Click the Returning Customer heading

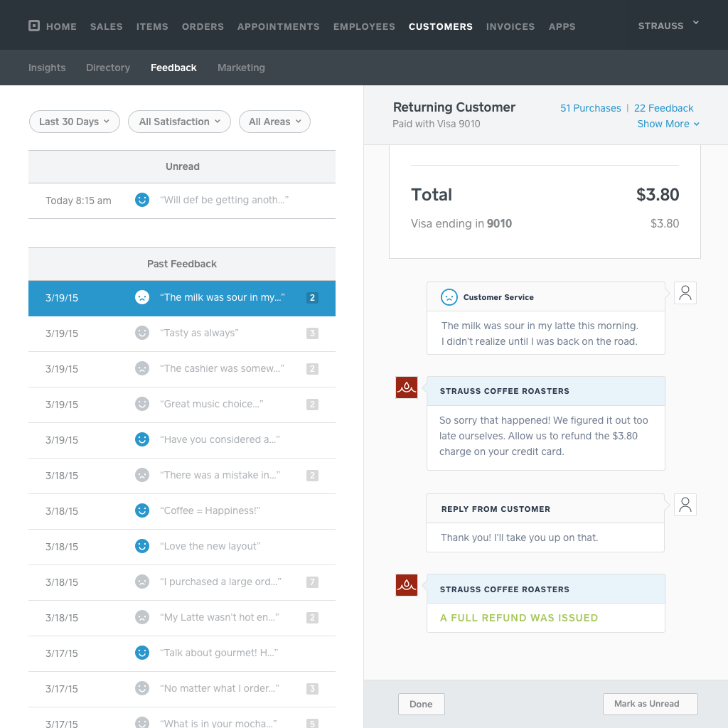pyautogui.click(x=454, y=107)
